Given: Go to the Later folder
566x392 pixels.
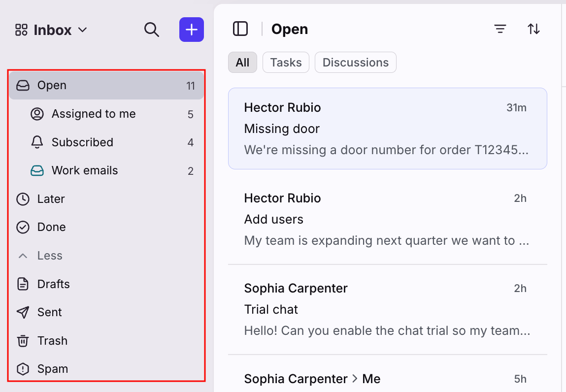Looking at the screenshot, I should [106, 199].
